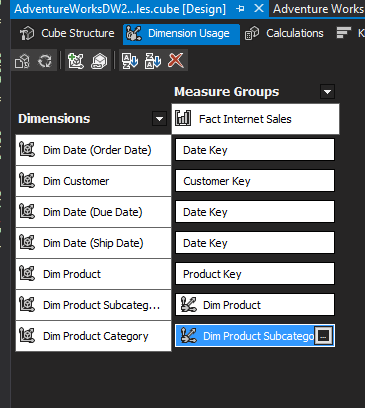Click the red X Delete icon

click(x=176, y=61)
